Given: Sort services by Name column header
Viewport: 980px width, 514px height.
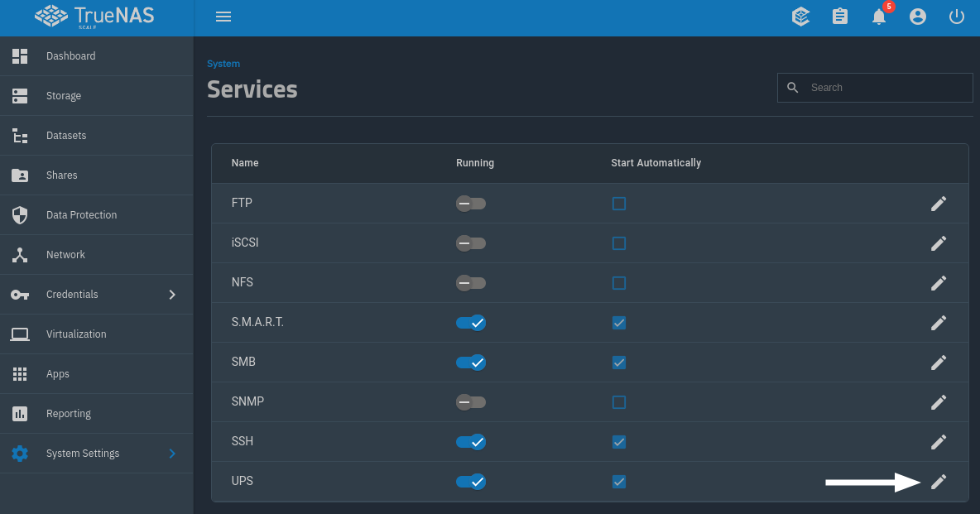Looking at the screenshot, I should click(x=245, y=163).
